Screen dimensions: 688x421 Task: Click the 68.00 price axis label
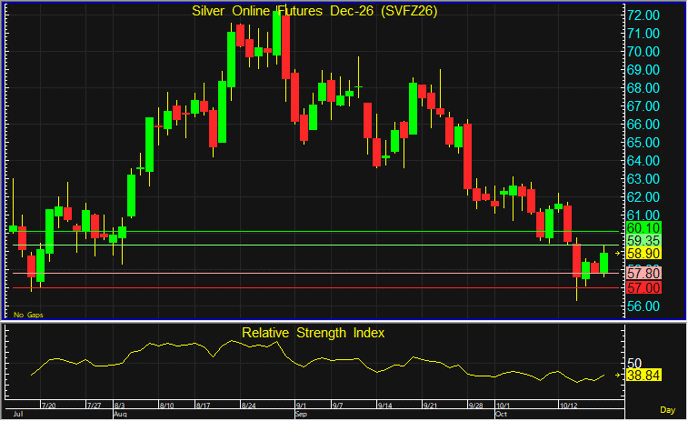(x=643, y=88)
